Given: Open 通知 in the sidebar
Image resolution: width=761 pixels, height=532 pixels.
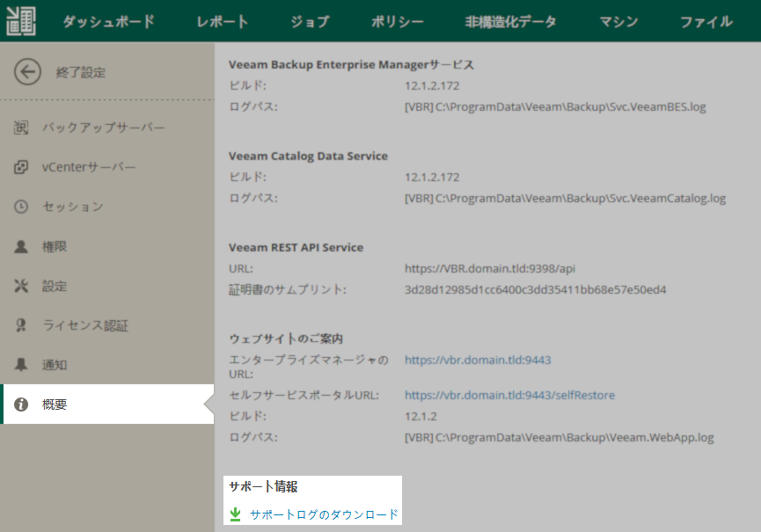Looking at the screenshot, I should coord(106,365).
